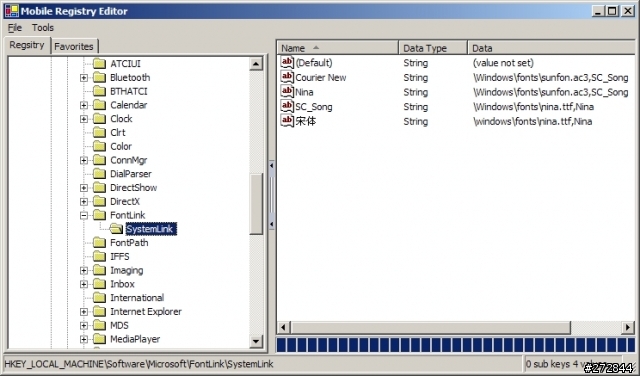640x376 pixels.
Task: Open the Tools menu
Action: (43, 28)
